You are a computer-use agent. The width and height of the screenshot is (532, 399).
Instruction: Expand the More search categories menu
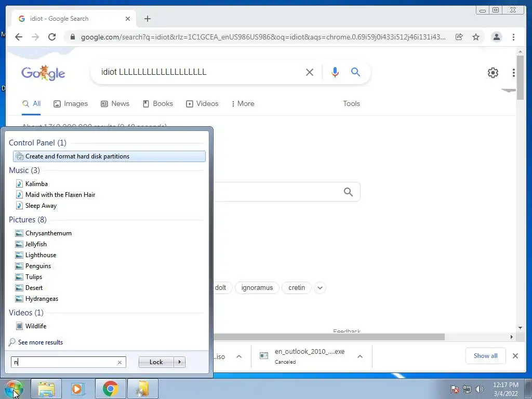coord(243,104)
